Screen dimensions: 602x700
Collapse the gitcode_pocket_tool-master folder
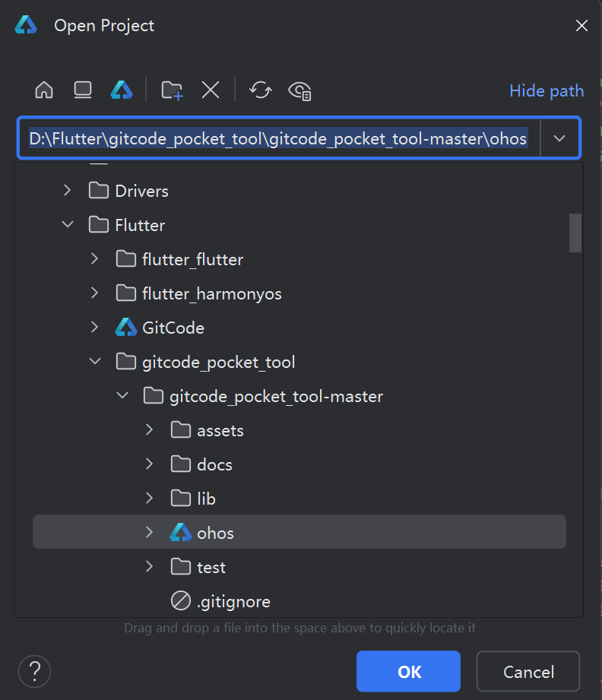pyautogui.click(x=122, y=395)
